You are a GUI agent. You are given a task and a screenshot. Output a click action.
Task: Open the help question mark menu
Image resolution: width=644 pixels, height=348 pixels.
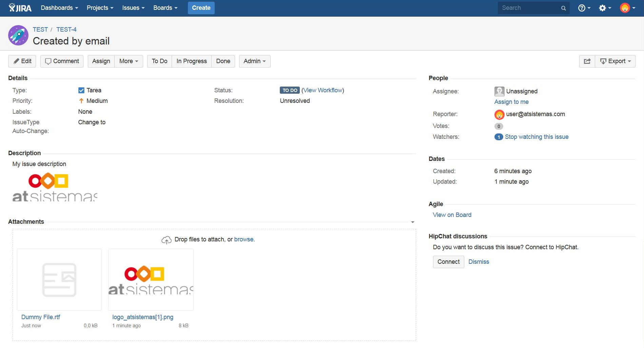584,8
